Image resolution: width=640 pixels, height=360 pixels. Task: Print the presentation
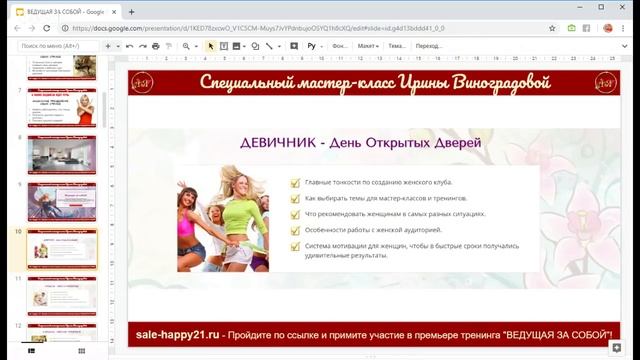(x=156, y=46)
